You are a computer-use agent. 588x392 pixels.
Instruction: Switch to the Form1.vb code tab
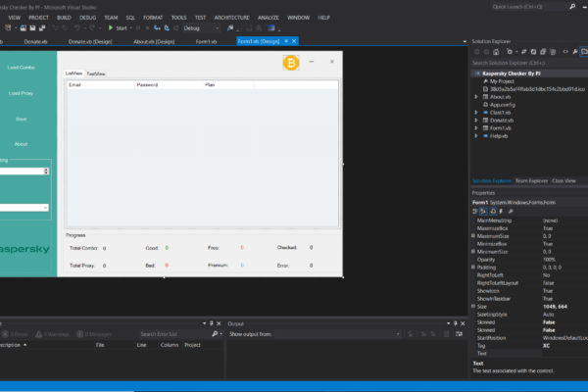pyautogui.click(x=206, y=41)
